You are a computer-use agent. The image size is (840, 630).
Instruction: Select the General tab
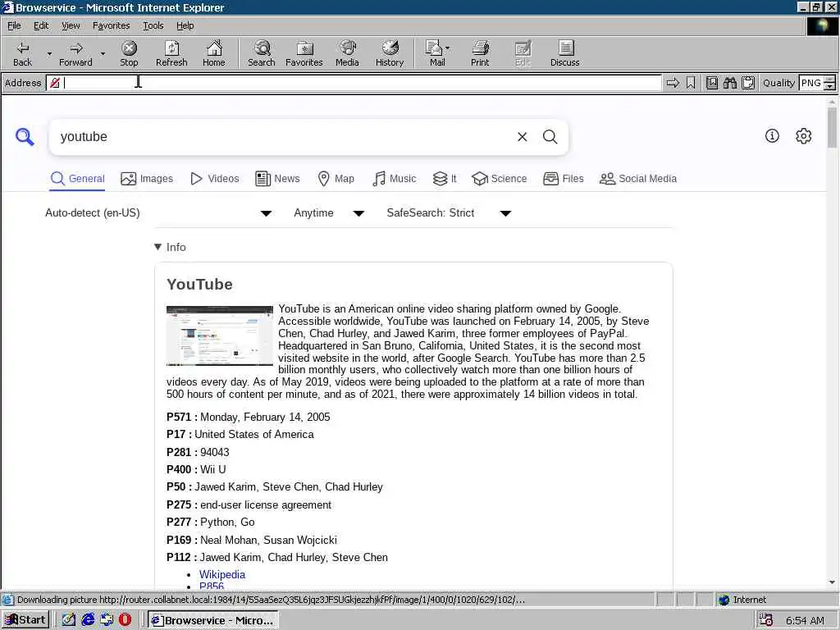tap(78, 178)
